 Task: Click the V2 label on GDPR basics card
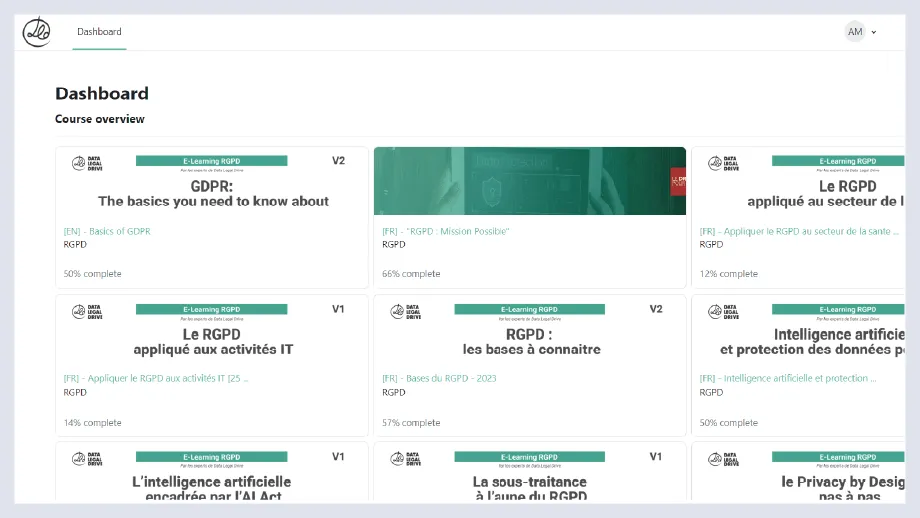[339, 161]
